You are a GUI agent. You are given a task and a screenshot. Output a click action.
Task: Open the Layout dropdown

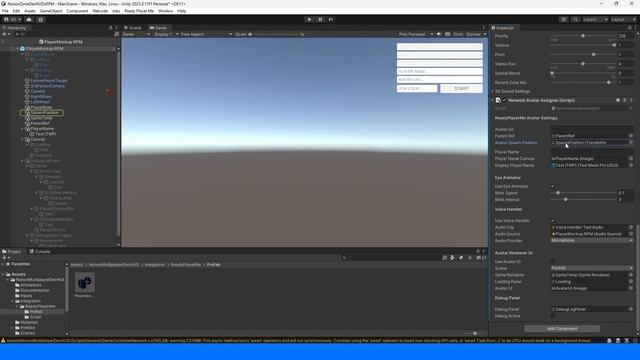[623, 19]
